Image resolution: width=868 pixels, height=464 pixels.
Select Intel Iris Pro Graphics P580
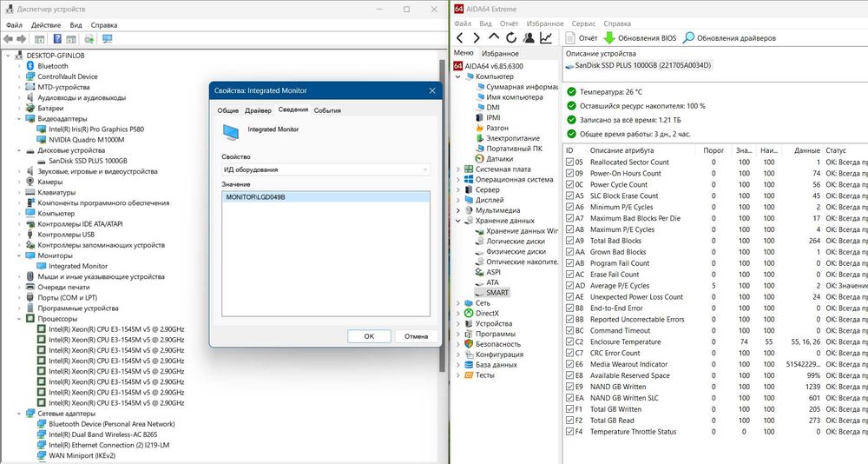[96, 129]
